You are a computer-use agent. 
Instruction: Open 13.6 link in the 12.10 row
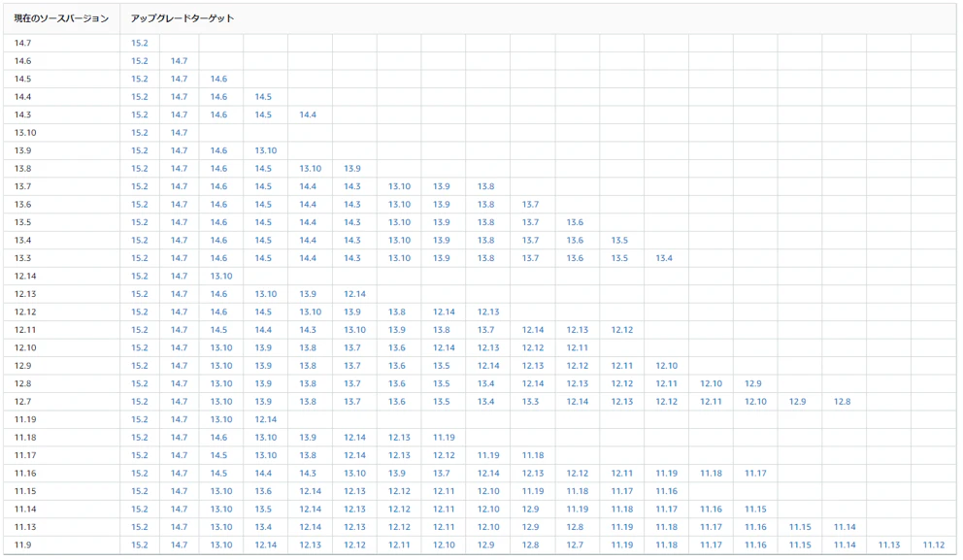click(397, 347)
